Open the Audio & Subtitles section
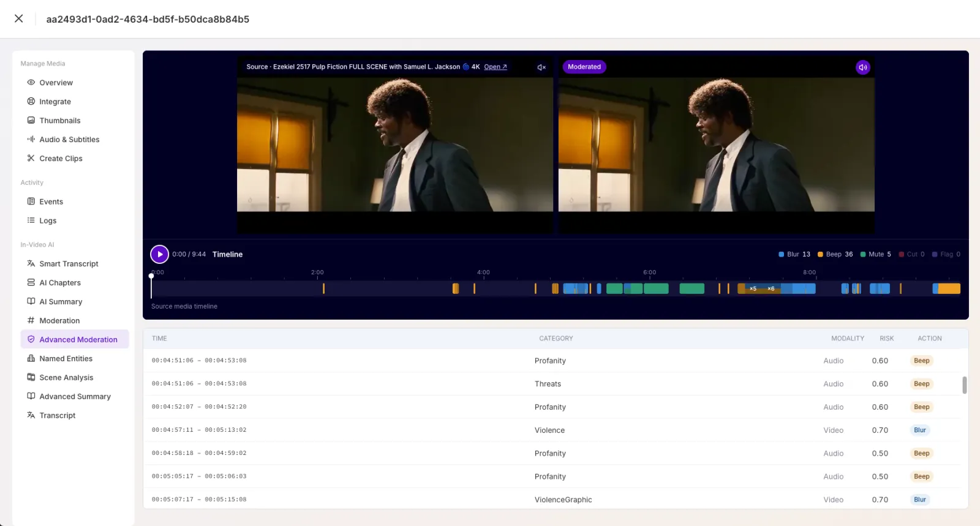The height and width of the screenshot is (526, 980). (x=69, y=140)
